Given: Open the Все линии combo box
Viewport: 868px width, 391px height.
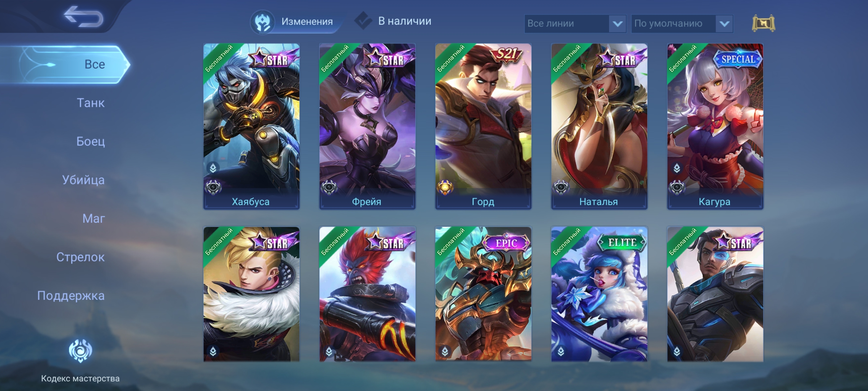Looking at the screenshot, I should tap(575, 24).
